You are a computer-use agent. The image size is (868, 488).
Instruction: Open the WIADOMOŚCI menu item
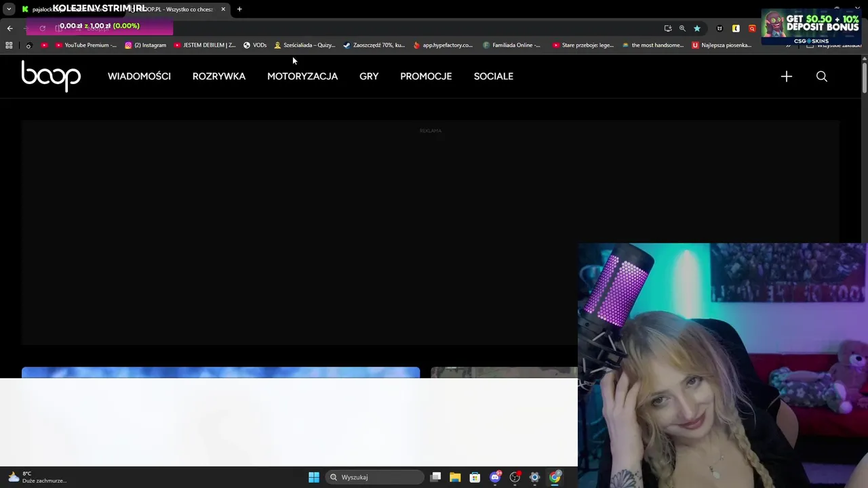point(139,77)
